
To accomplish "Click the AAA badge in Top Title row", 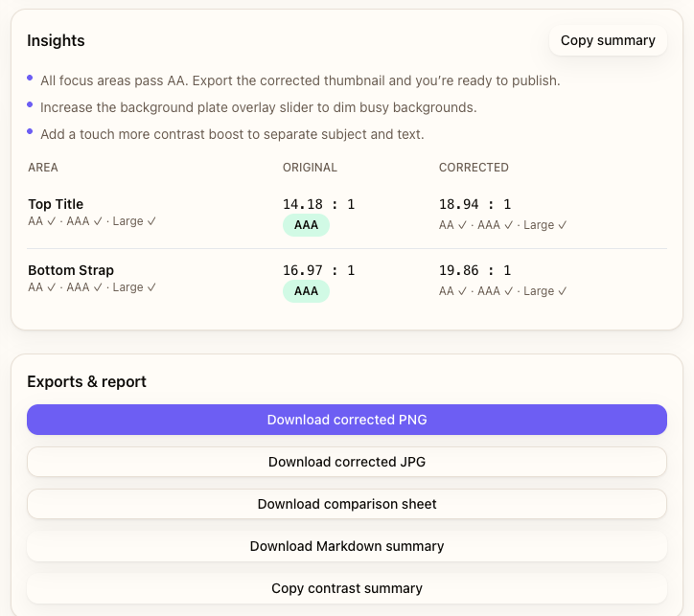I will [x=306, y=225].
